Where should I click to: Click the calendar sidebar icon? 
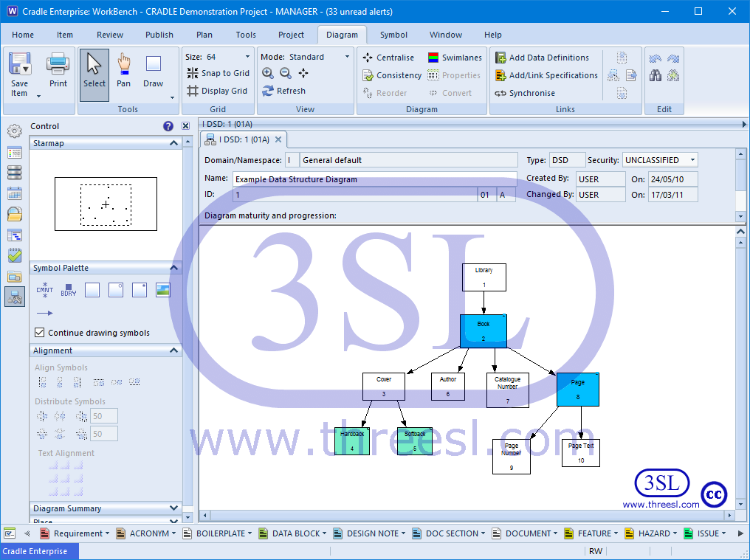coord(15,193)
